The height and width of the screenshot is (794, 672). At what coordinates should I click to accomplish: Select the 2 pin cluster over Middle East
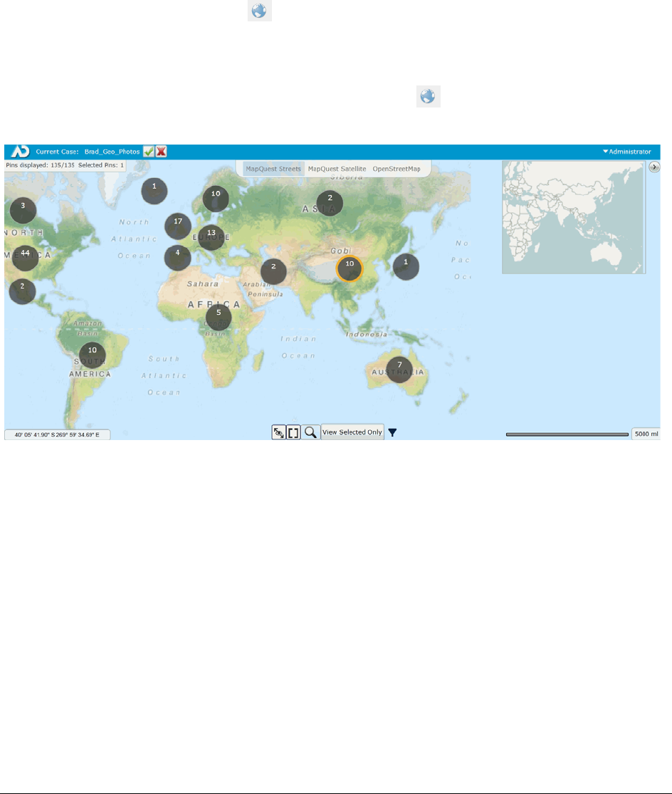tap(274, 271)
